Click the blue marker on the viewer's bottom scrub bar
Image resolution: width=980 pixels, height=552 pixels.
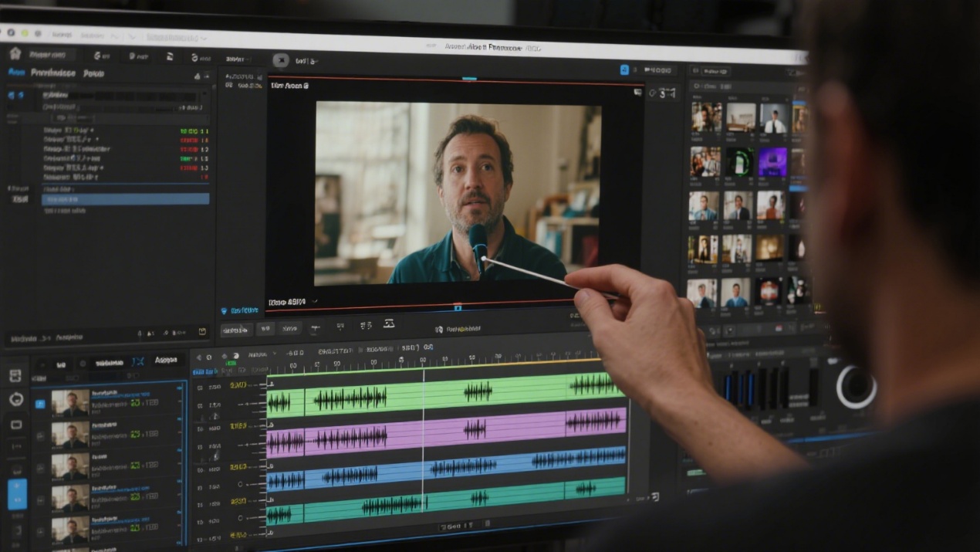point(458,307)
